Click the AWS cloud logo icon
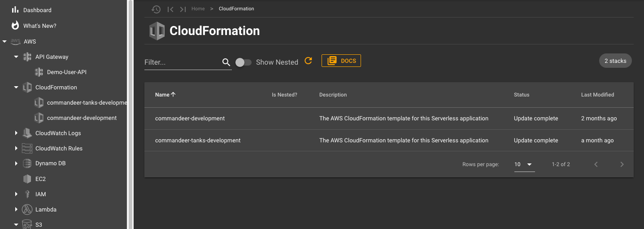Viewport: 644px width, 229px height. (x=16, y=41)
